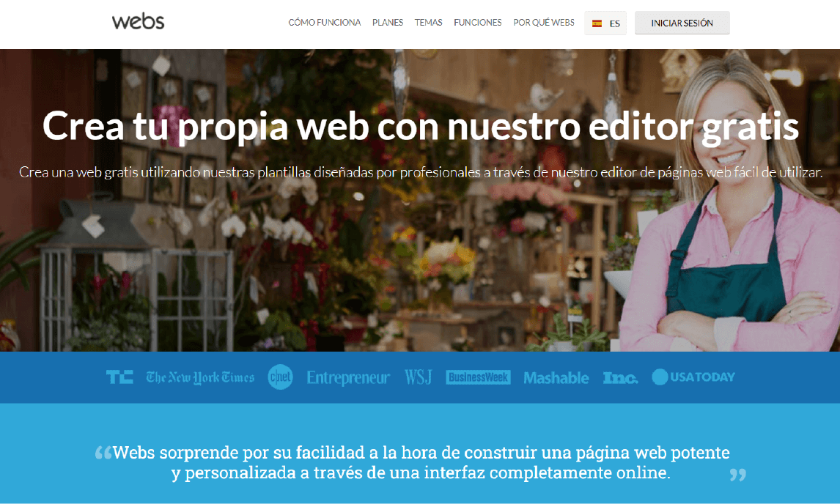Image resolution: width=840 pixels, height=504 pixels.
Task: Open the Planes menu item
Action: (388, 23)
